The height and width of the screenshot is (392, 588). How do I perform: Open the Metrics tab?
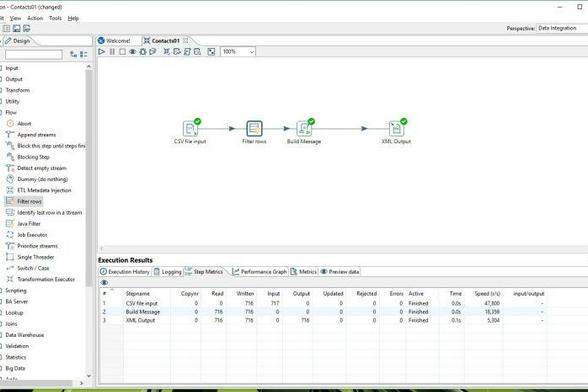coord(304,272)
